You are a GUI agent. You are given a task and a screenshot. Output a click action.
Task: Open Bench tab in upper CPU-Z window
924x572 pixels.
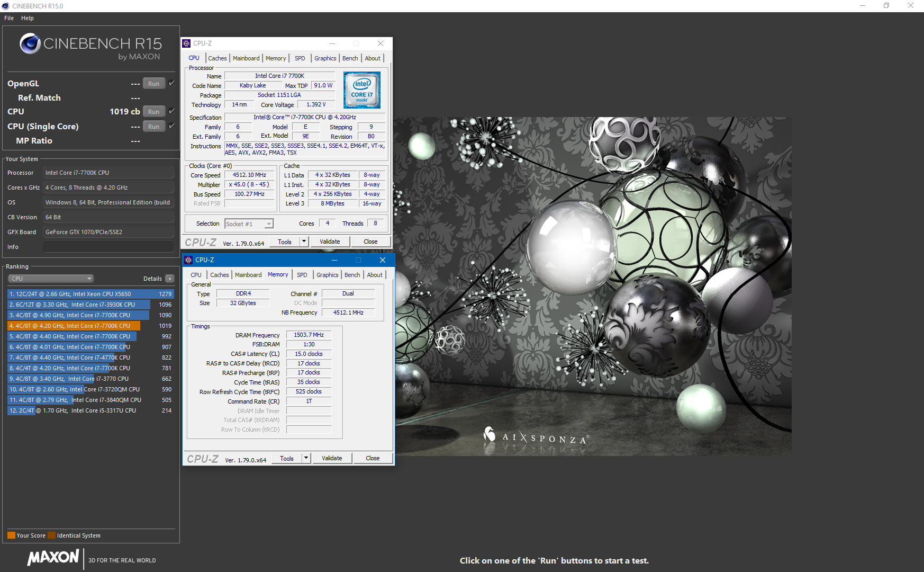tap(350, 58)
